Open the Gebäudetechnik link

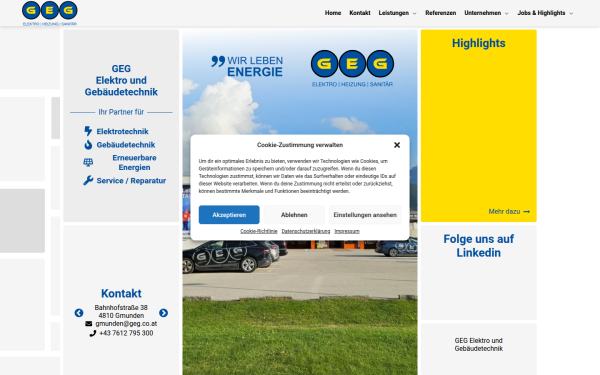pos(126,145)
